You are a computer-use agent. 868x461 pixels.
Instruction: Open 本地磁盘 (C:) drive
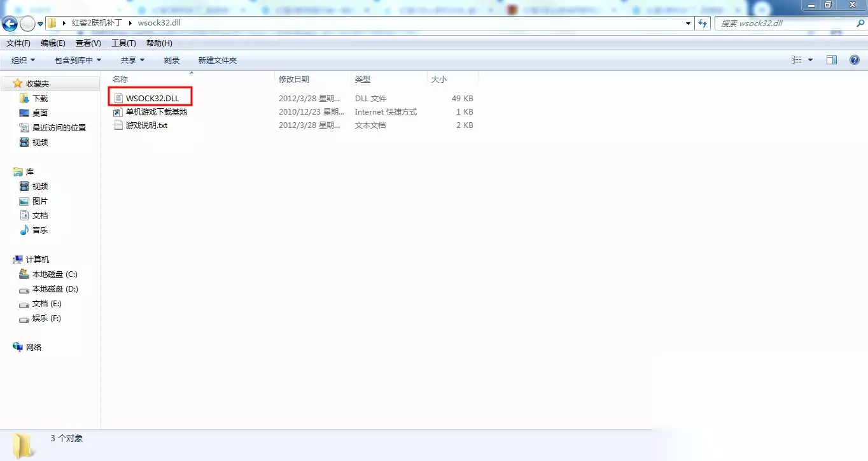[55, 274]
